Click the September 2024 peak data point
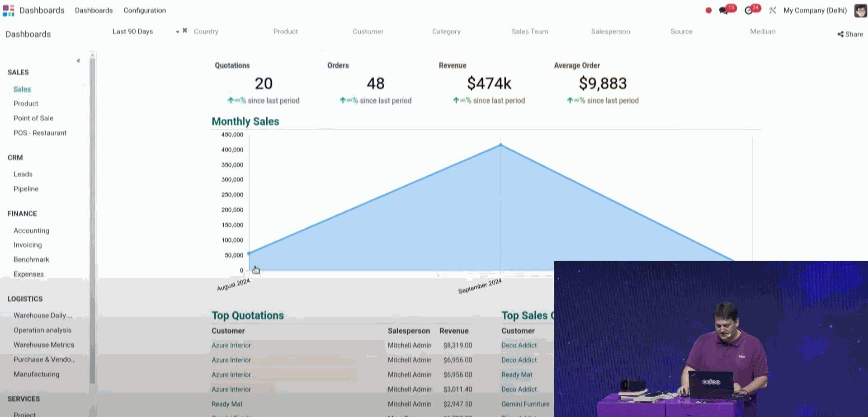 (x=500, y=145)
